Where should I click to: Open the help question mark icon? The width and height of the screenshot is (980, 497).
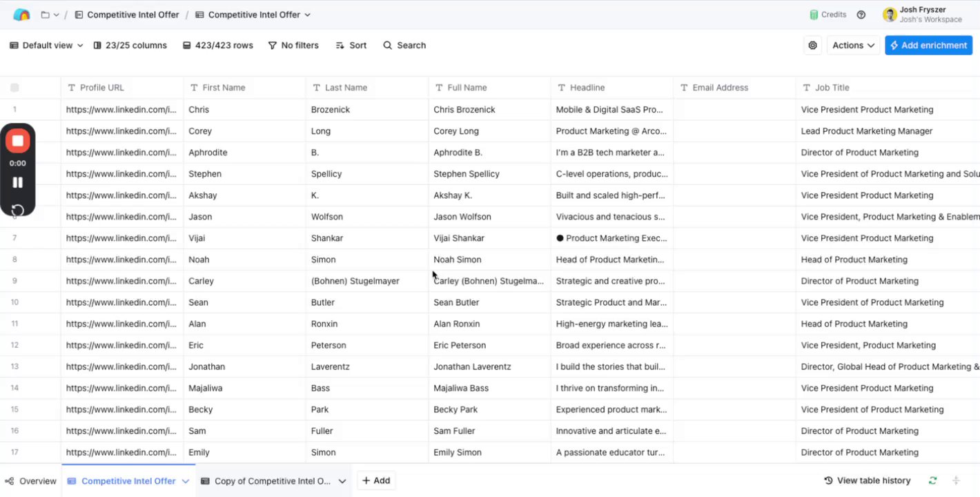(x=861, y=14)
